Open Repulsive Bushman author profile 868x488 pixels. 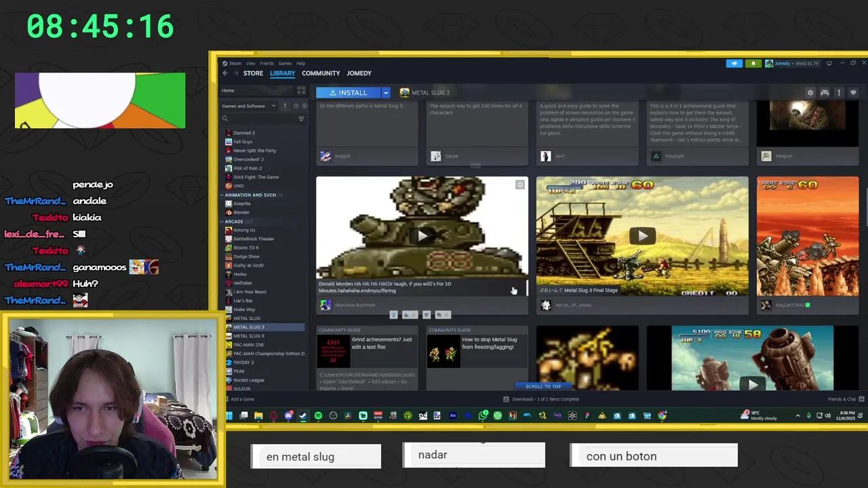coord(355,305)
